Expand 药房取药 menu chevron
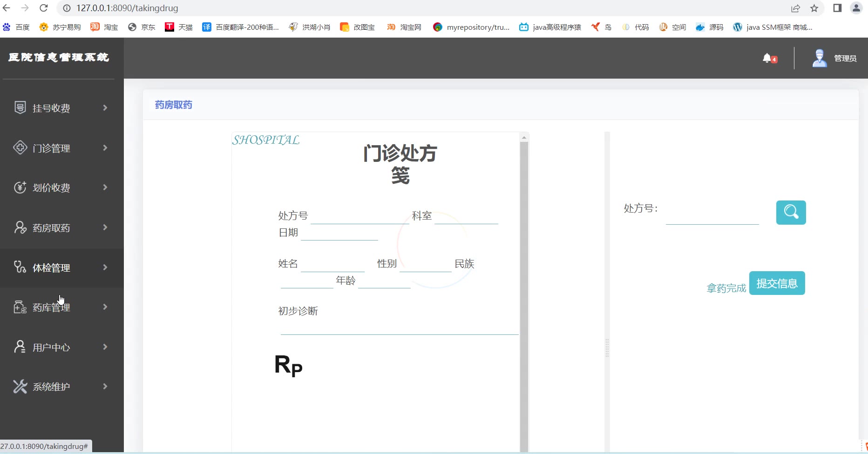 click(x=105, y=227)
